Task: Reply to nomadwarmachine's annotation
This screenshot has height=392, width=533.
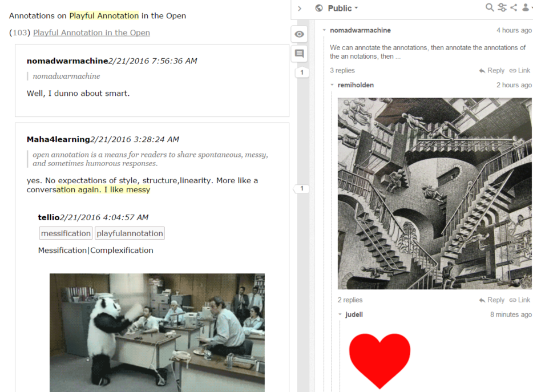Action: (x=491, y=70)
